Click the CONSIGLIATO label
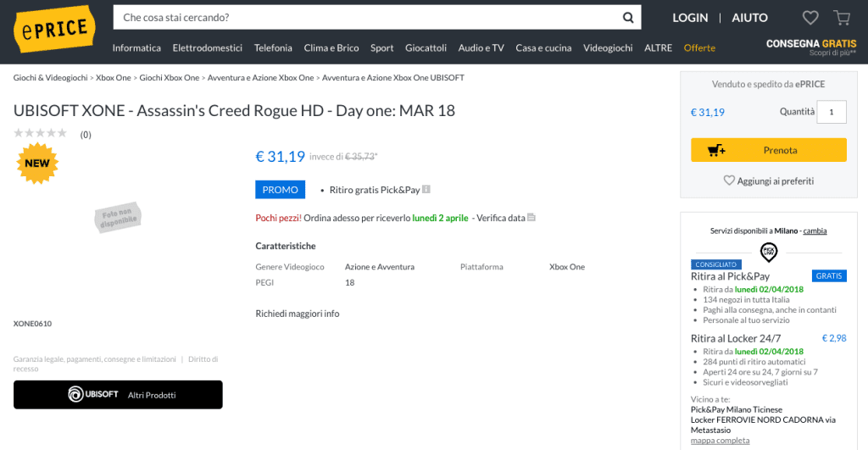Screen dimensions: 868x450 pyautogui.click(x=715, y=264)
